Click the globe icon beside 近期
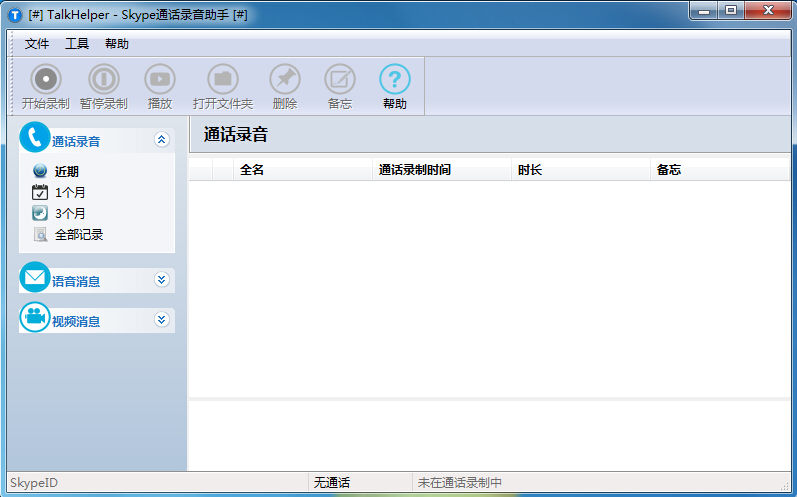The image size is (797, 497). point(40,171)
